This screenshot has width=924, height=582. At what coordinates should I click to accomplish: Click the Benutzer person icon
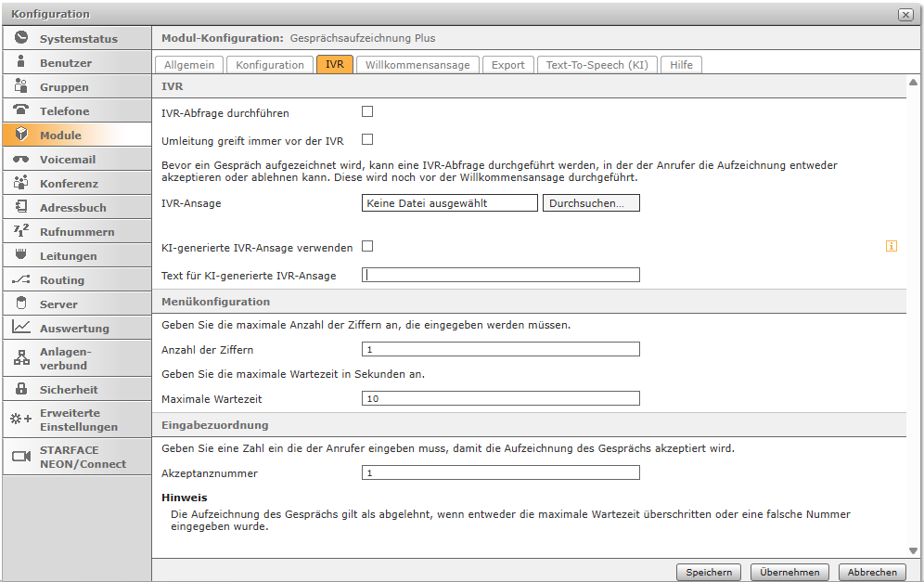click(20, 62)
